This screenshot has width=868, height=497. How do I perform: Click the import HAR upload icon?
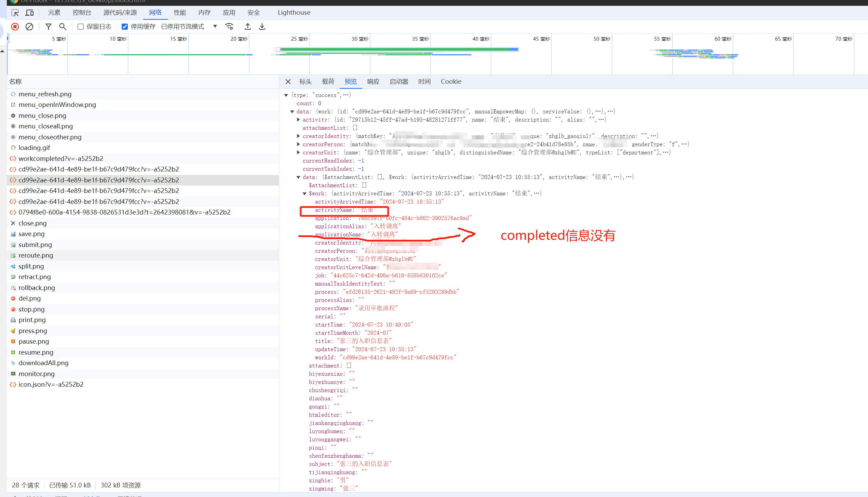(248, 27)
